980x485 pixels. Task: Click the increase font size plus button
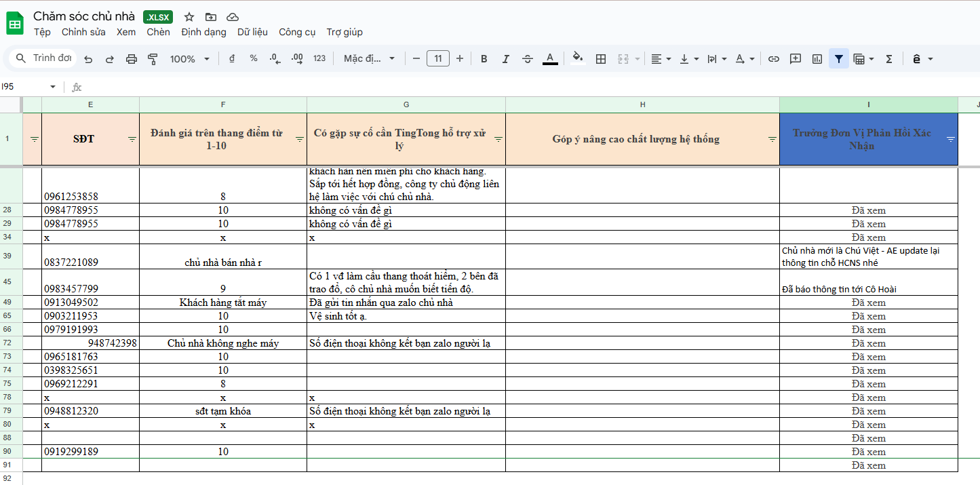click(x=460, y=59)
